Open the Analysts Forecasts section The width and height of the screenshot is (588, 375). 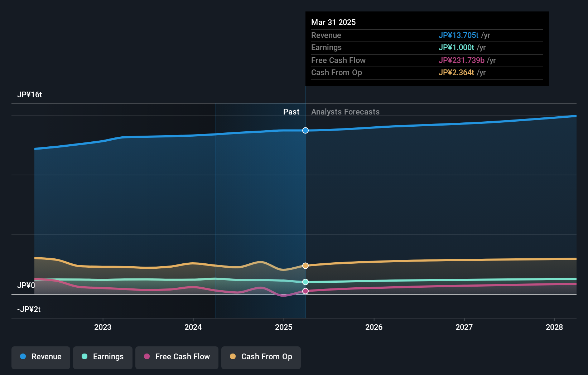345,112
